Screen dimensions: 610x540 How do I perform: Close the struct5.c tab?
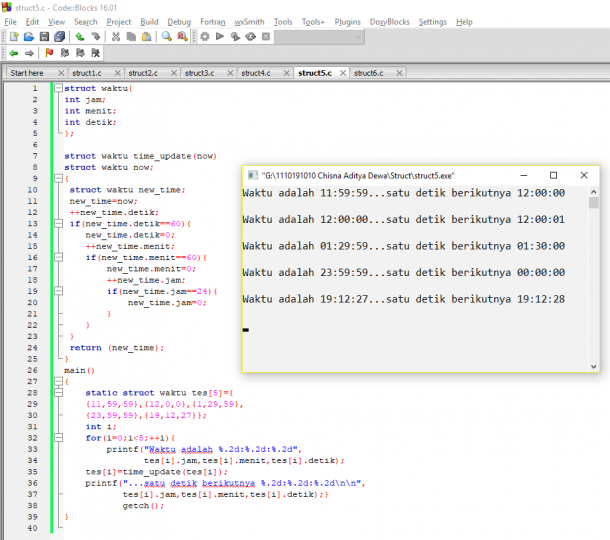coord(343,73)
